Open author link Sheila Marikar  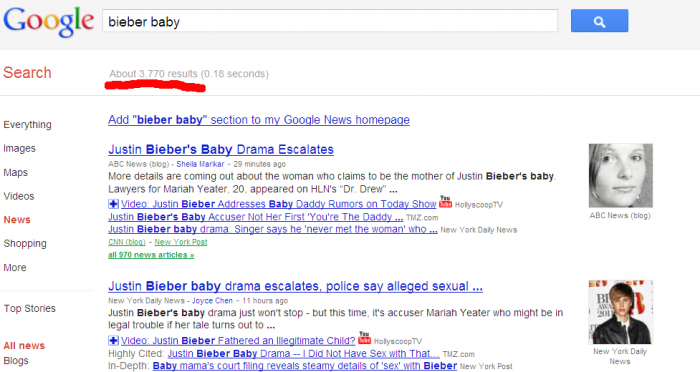click(200, 164)
